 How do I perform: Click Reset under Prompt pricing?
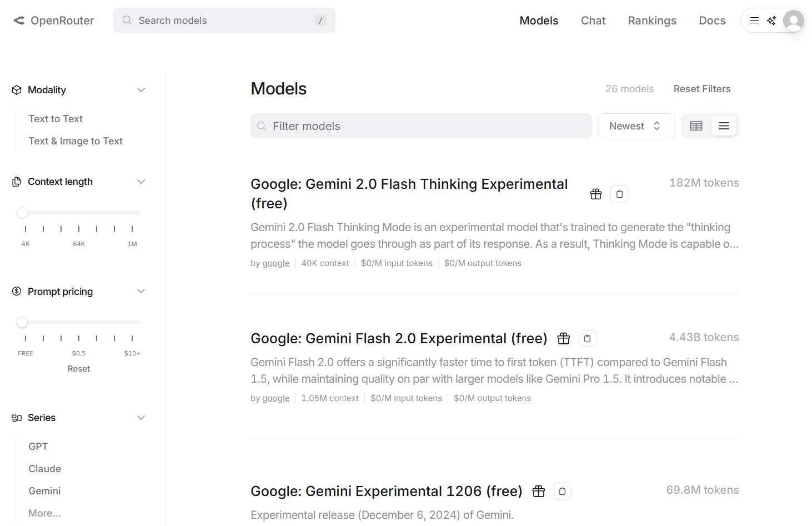[x=79, y=369]
